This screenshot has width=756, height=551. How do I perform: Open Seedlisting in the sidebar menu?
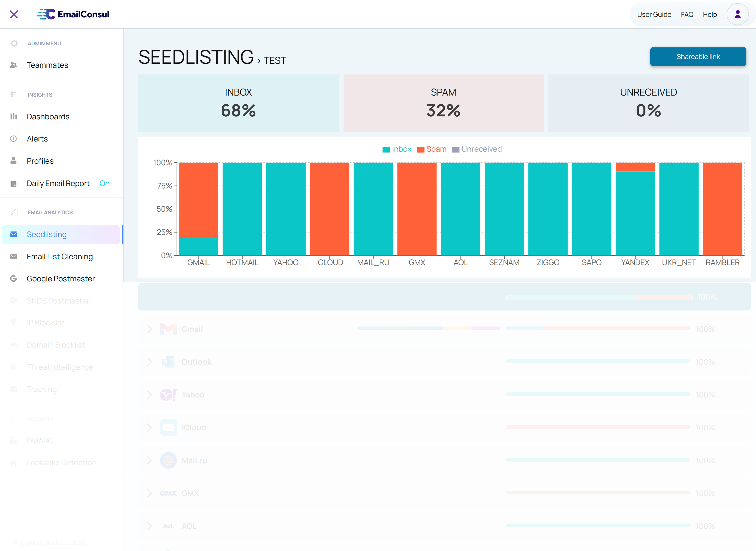click(47, 234)
